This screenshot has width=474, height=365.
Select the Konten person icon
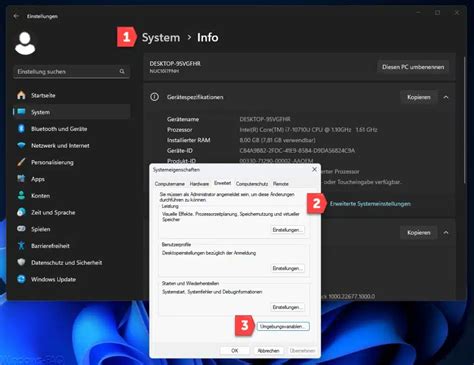click(x=21, y=196)
